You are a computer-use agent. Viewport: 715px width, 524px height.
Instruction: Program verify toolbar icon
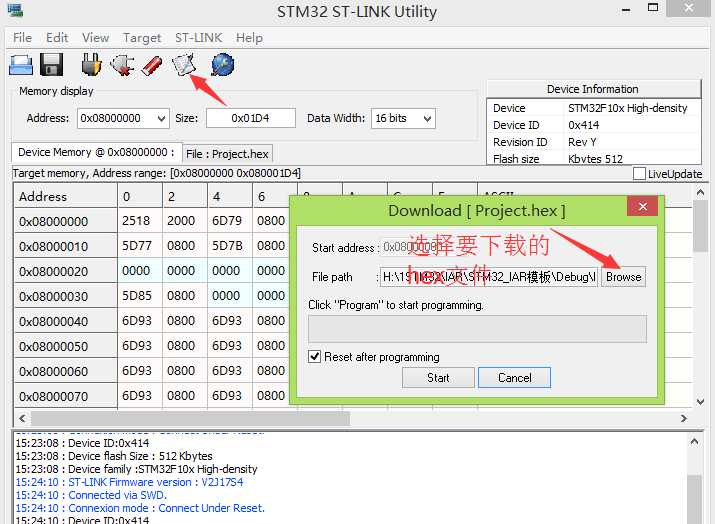coord(183,64)
